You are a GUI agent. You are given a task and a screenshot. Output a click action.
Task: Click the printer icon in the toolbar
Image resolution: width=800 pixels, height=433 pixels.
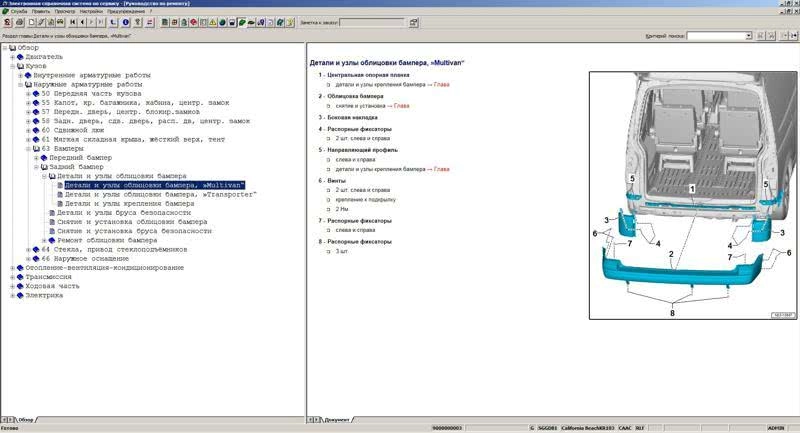[20, 22]
